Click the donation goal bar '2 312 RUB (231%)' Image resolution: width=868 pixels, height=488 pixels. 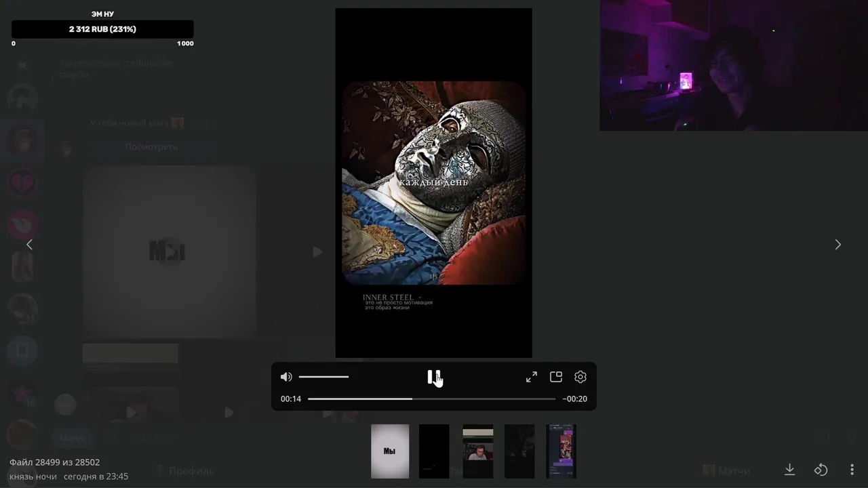tap(102, 29)
